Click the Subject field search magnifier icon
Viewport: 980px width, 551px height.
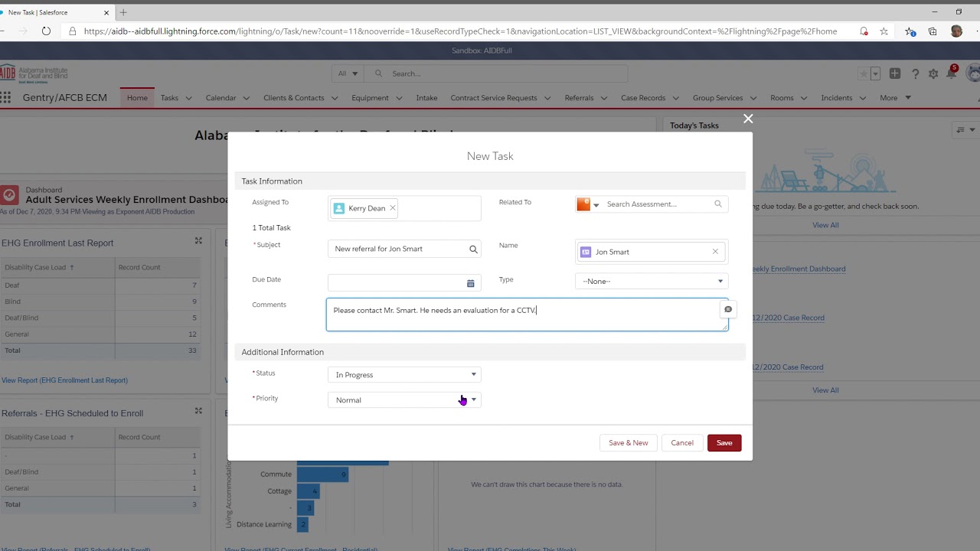point(473,249)
